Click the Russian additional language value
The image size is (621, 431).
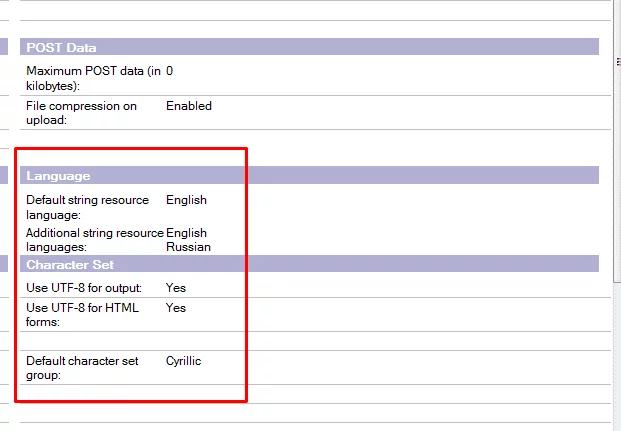[x=188, y=247]
